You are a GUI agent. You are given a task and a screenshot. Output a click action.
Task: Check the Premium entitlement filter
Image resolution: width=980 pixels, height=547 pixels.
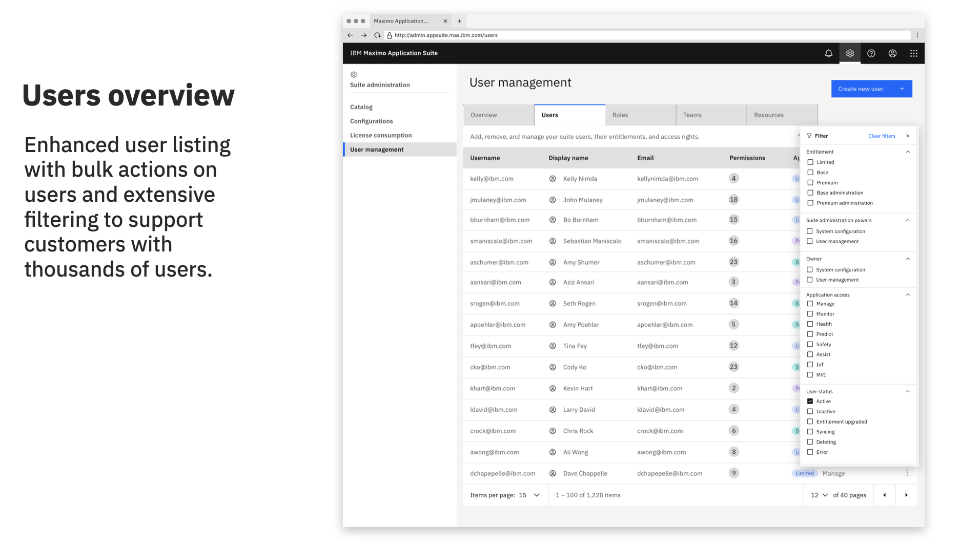(810, 182)
